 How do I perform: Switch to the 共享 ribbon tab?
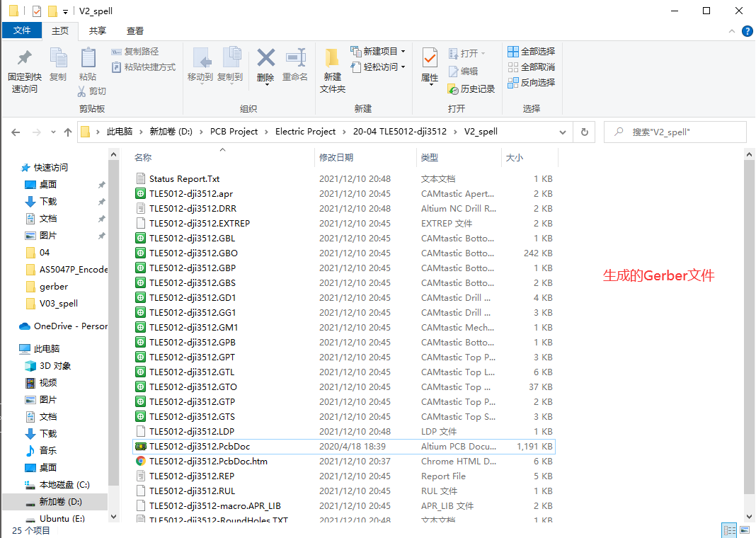click(x=98, y=30)
